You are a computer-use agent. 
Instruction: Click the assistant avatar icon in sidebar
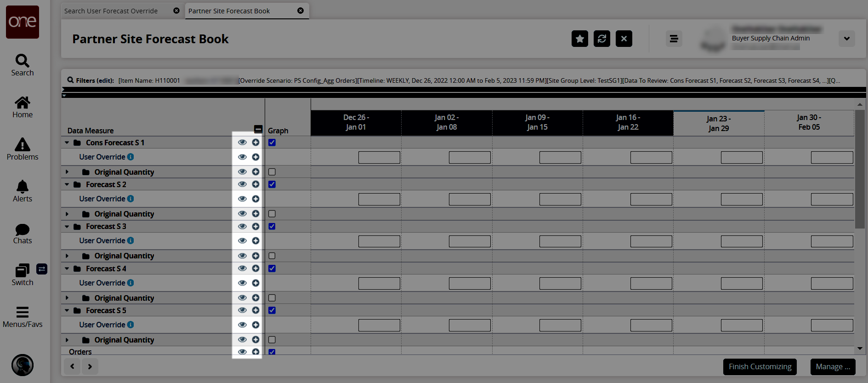click(x=23, y=365)
